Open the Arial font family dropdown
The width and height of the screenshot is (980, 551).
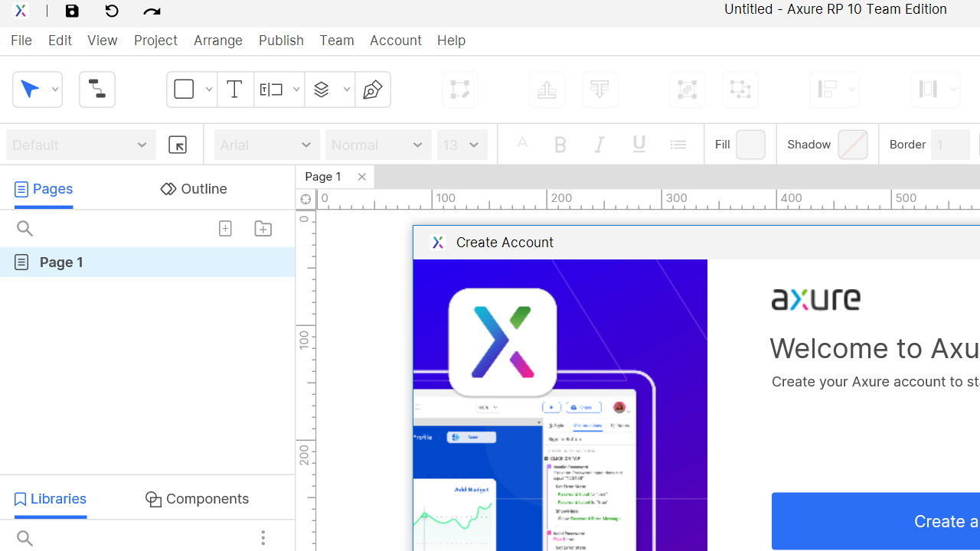coord(266,145)
